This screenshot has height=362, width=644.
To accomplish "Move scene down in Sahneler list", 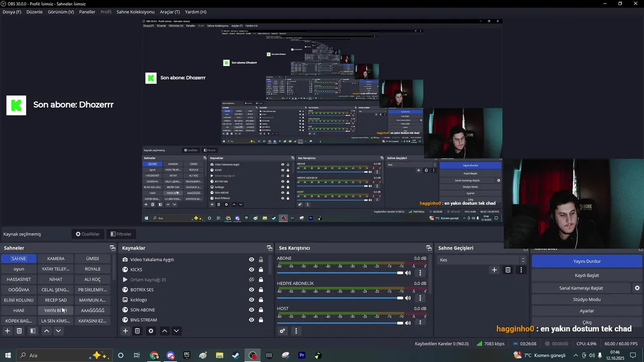I will pyautogui.click(x=58, y=331).
